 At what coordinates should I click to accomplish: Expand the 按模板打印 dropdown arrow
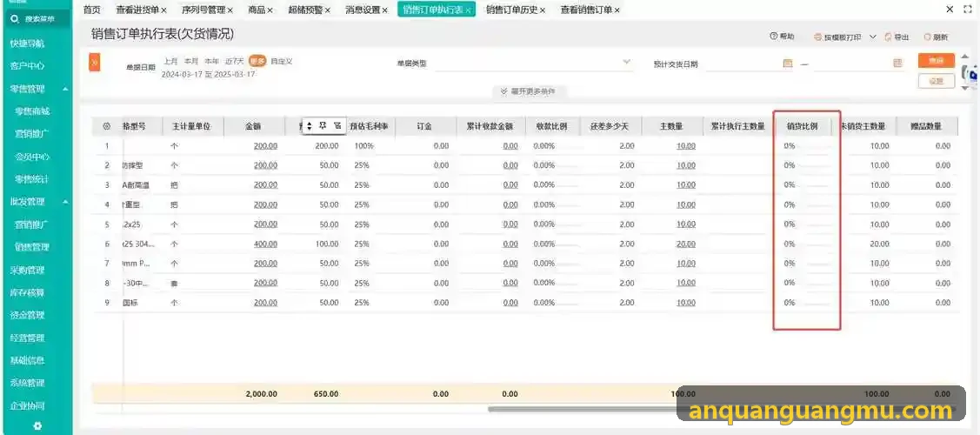(x=873, y=37)
